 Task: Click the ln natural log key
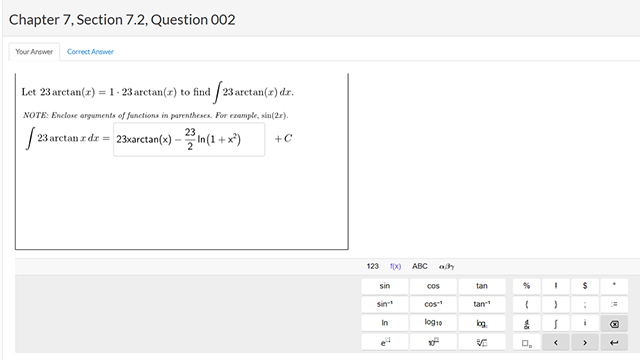pos(384,323)
